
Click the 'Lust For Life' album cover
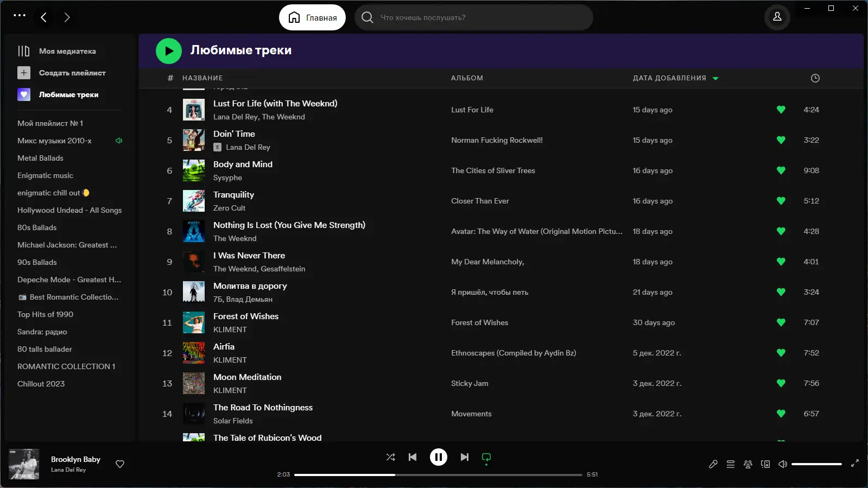point(194,110)
